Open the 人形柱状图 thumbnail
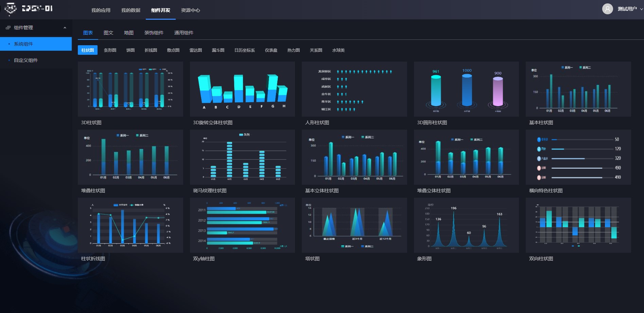 (x=354, y=89)
